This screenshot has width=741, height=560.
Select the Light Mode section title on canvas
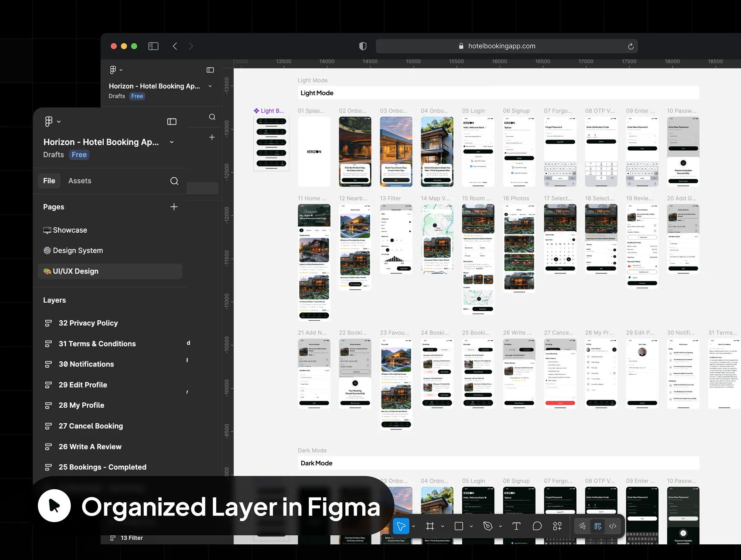(x=317, y=93)
